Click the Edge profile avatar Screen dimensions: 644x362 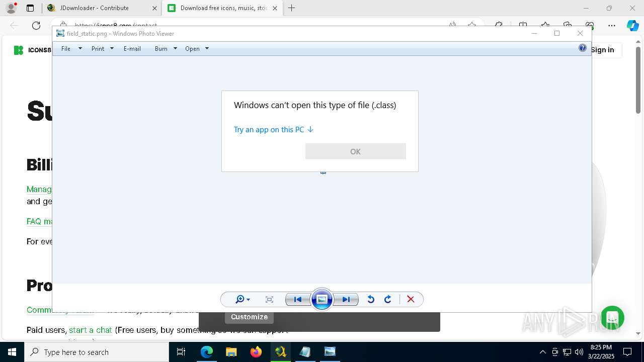[11, 8]
